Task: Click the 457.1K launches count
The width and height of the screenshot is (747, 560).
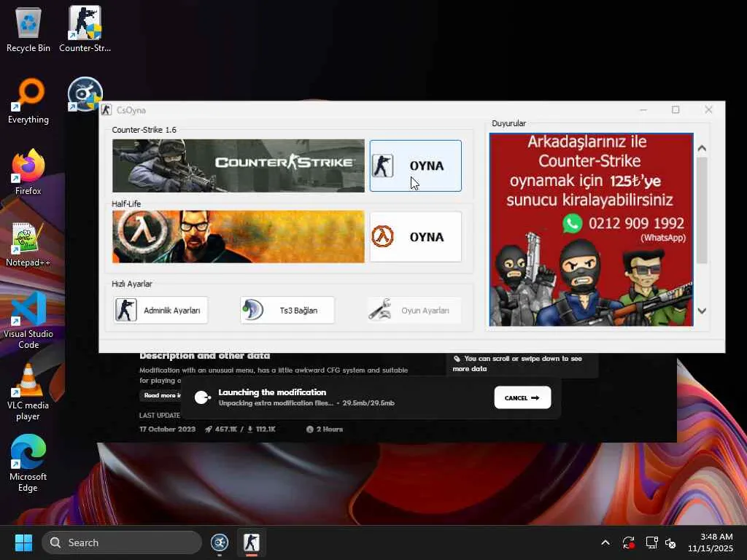Action: [x=226, y=429]
